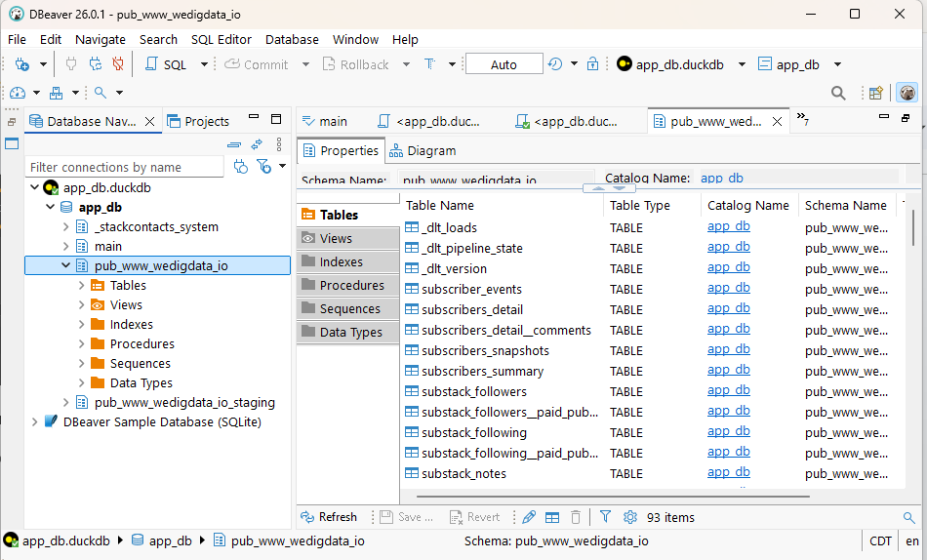927x560 pixels.
Task: Click app_db breadcrumb in status bar
Action: (162, 540)
